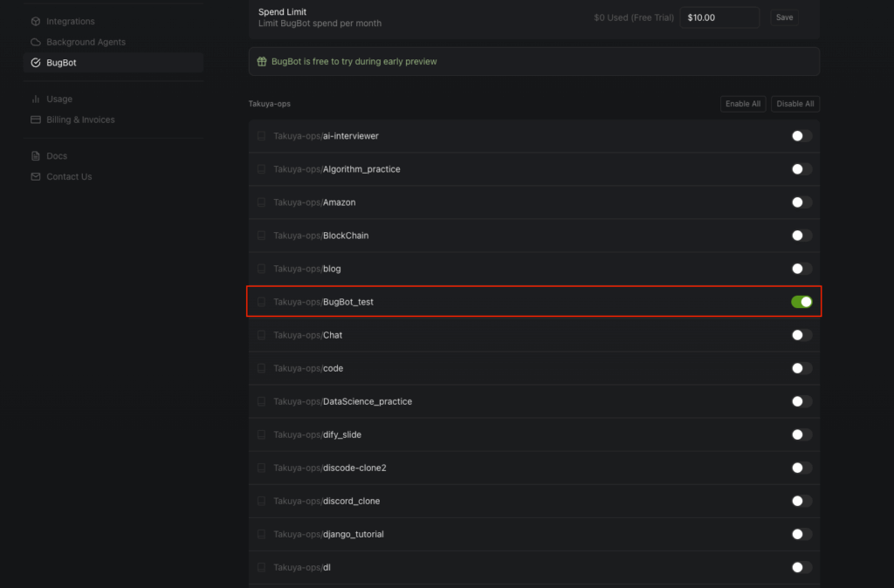Click repo icon beside Chat
This screenshot has height=588, width=894.
[261, 335]
